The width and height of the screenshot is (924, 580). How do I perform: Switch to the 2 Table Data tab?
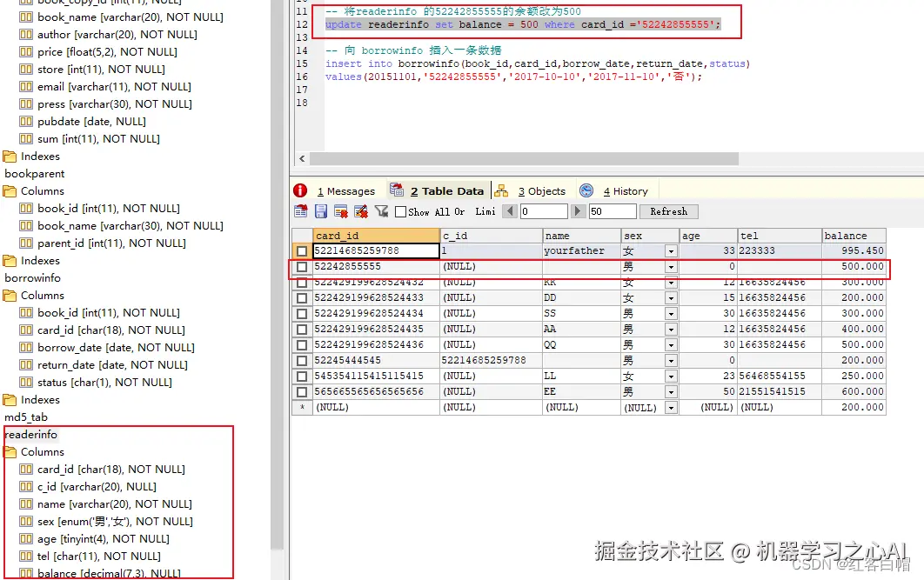[x=438, y=190]
